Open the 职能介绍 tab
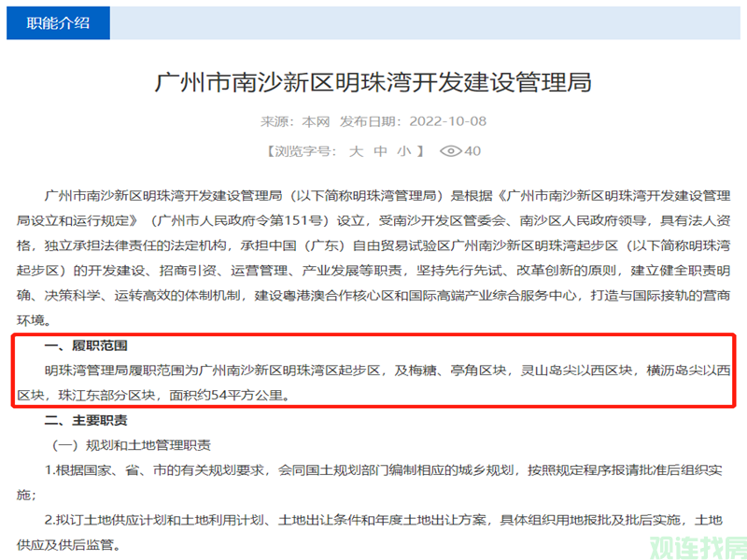This screenshot has height=560, width=747. click(x=58, y=22)
